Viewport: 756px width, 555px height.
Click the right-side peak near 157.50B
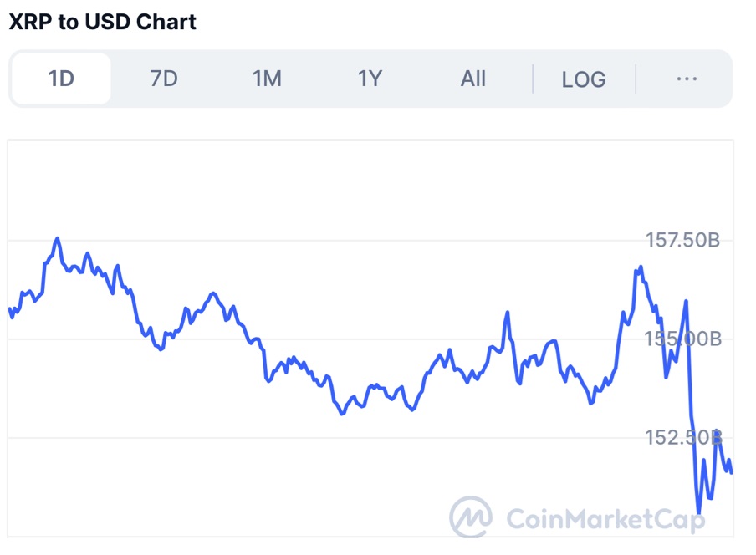(641, 267)
